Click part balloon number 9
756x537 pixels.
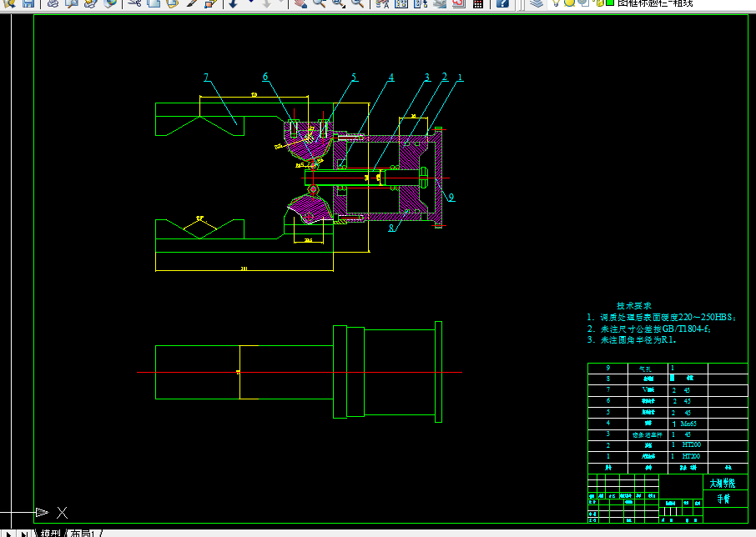pos(451,197)
